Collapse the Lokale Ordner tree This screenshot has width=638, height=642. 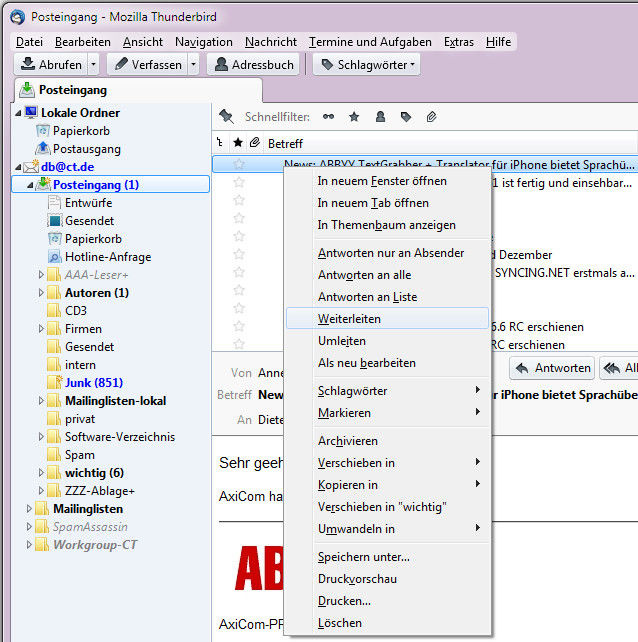coord(19,113)
